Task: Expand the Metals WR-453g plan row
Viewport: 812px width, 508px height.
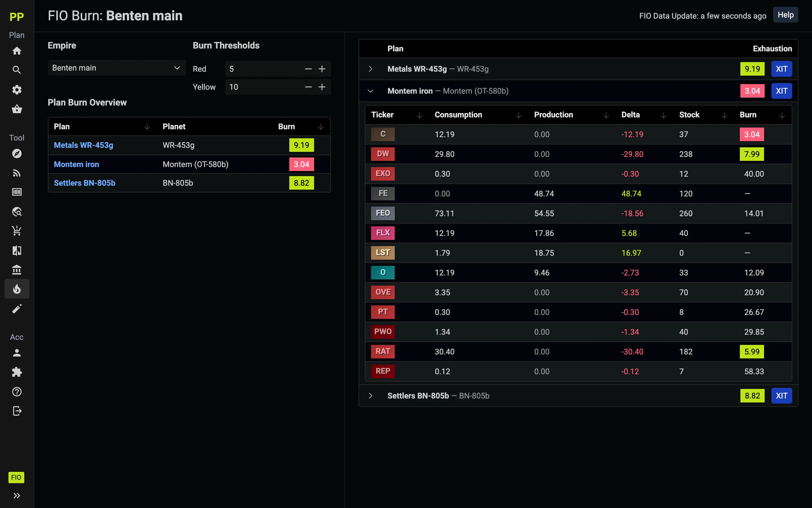Action: point(370,69)
